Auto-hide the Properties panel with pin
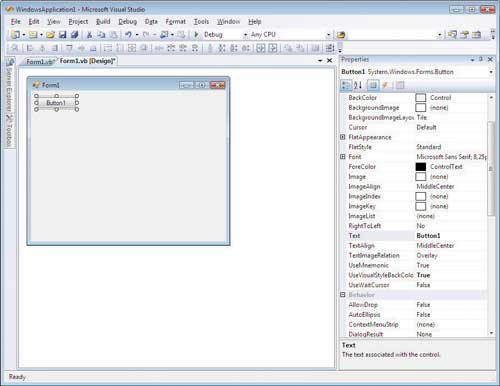This screenshot has width=500, height=386. coord(481,59)
